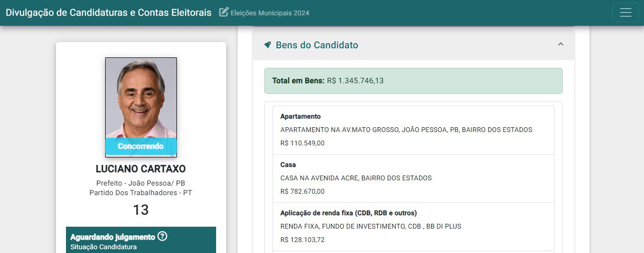Select the Casa asset entry
Screen dimensions: 644x253
tap(413, 178)
